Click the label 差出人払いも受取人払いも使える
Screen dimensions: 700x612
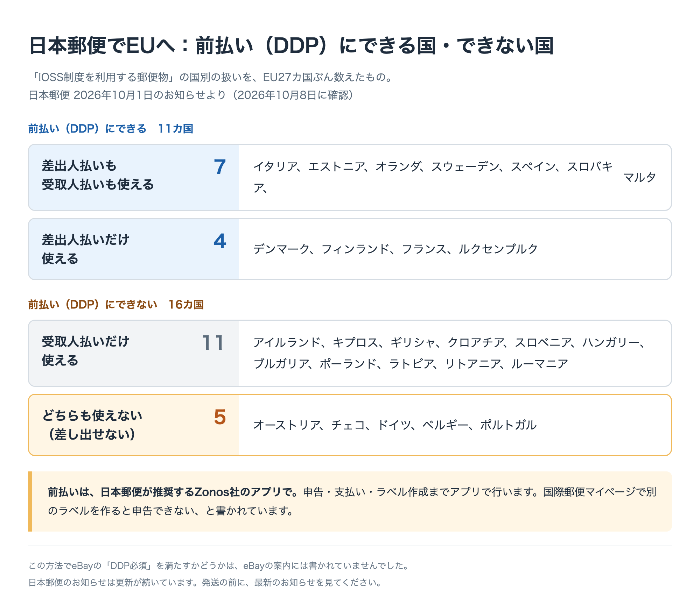coord(98,175)
